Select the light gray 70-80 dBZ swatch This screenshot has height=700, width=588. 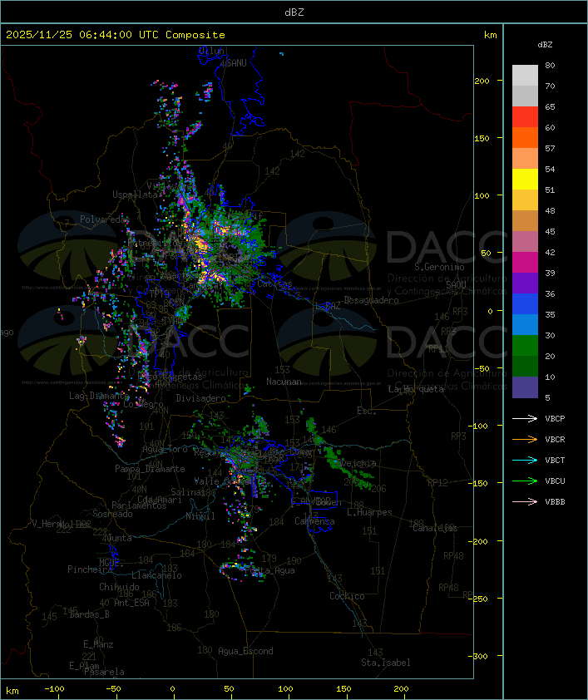(x=525, y=75)
